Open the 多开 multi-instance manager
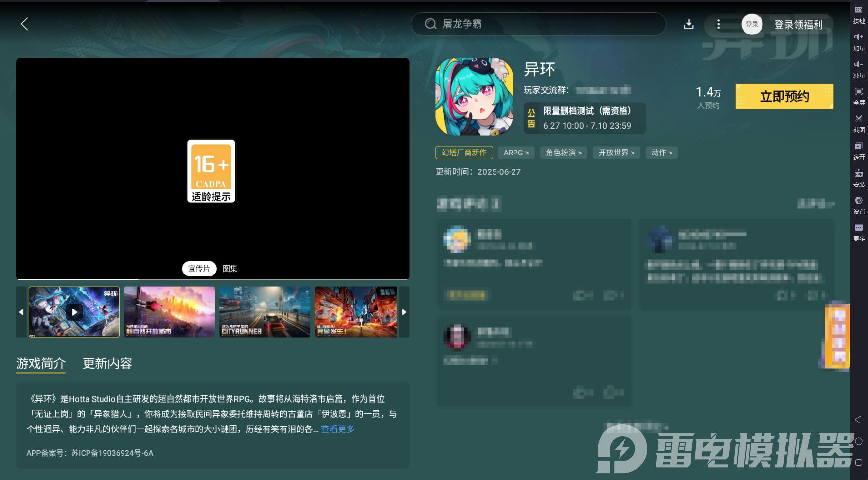The image size is (868, 480). point(859,151)
